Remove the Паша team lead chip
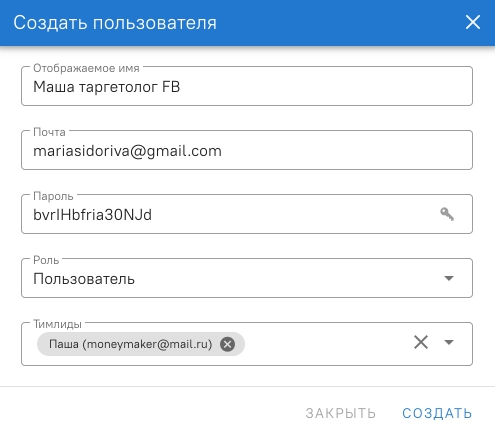Viewport: 495px width, 435px height. click(x=228, y=344)
